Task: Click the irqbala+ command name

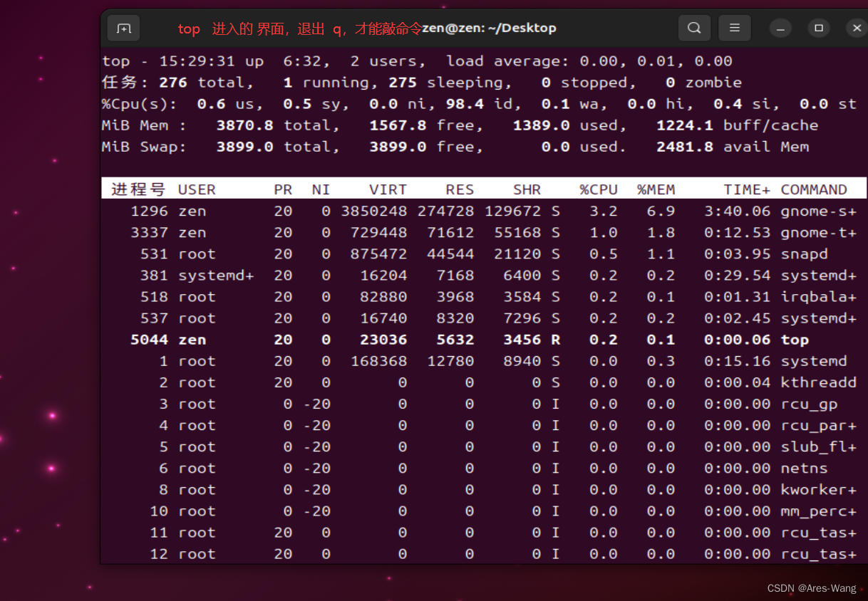Action: pos(819,297)
